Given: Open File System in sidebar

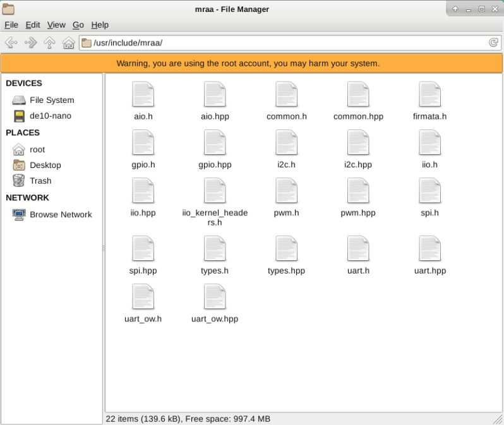Looking at the screenshot, I should point(51,100).
